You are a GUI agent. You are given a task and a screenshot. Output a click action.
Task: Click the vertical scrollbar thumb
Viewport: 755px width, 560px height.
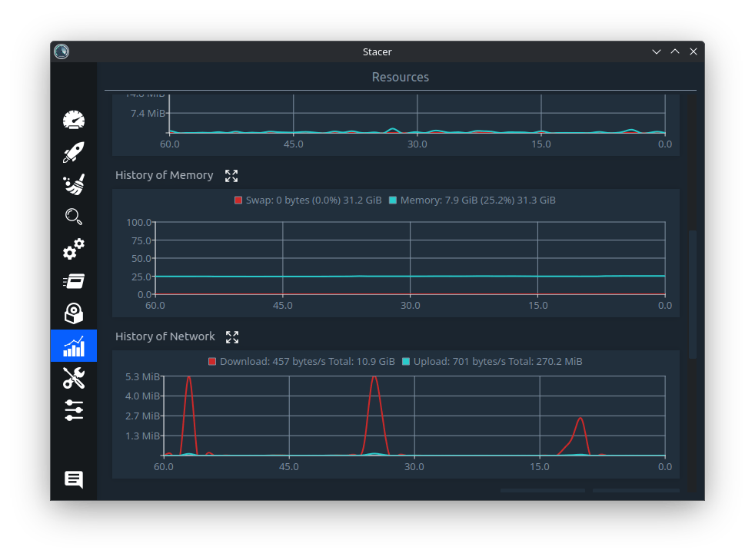coord(693,294)
